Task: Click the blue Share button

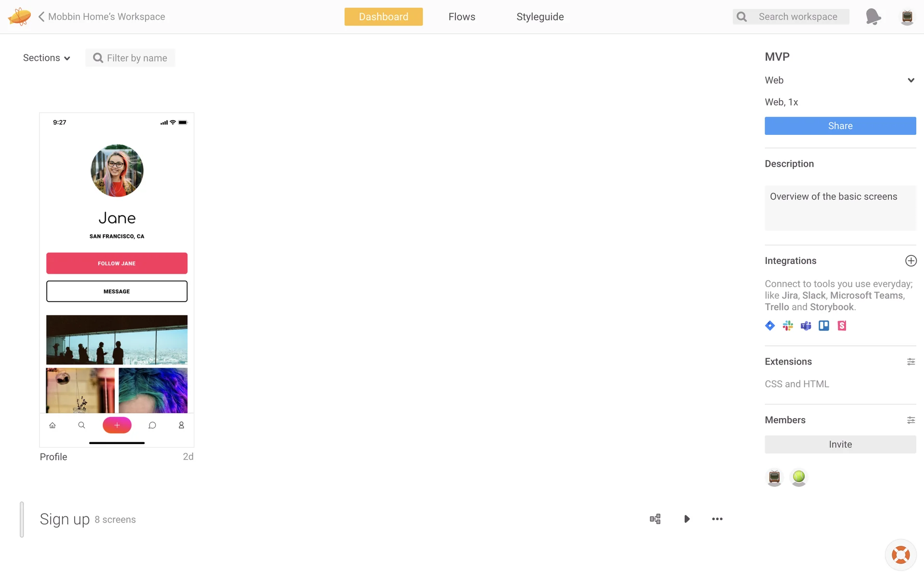Action: click(840, 126)
